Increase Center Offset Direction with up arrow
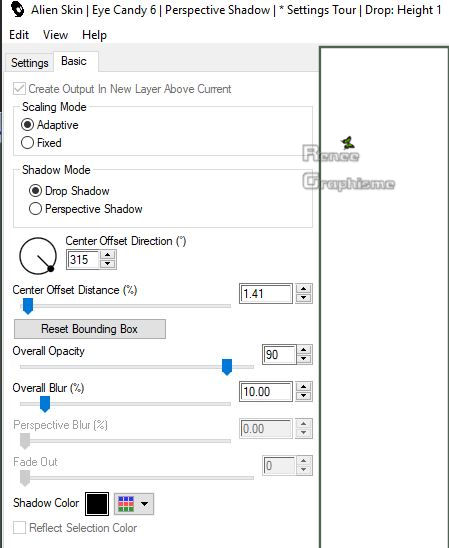Image resolution: width=449 pixels, height=548 pixels. coord(108,255)
